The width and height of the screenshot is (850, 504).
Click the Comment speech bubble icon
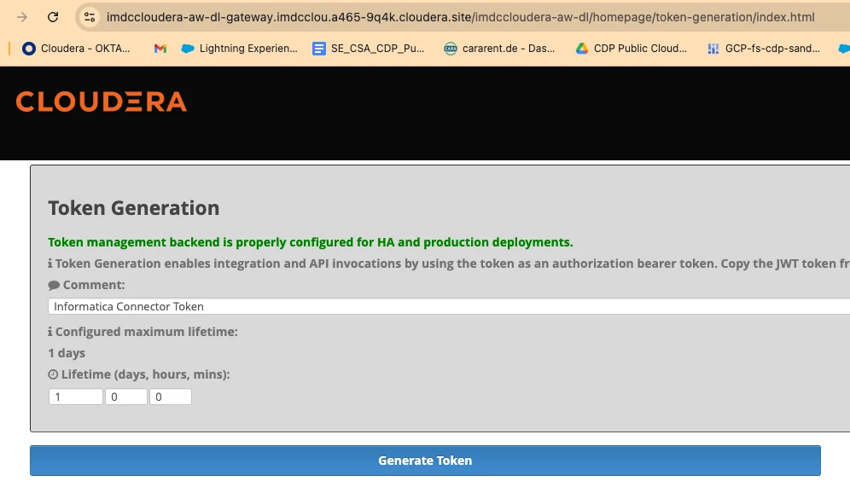pos(54,285)
